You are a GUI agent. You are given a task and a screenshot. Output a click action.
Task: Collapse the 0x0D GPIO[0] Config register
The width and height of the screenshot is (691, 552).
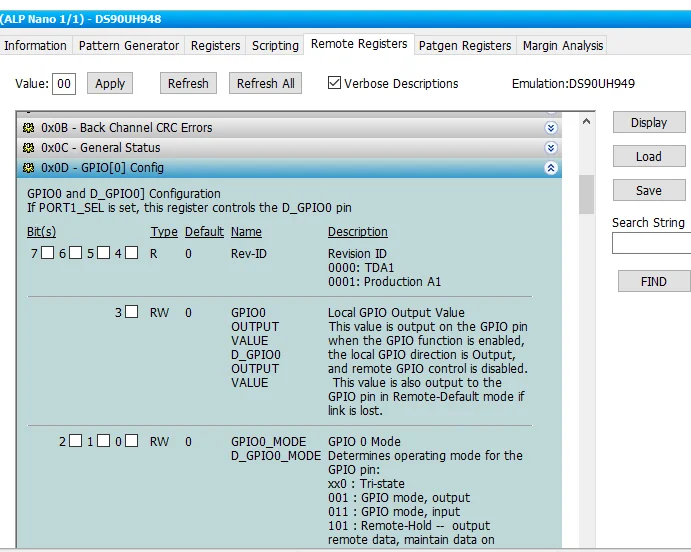coord(550,168)
